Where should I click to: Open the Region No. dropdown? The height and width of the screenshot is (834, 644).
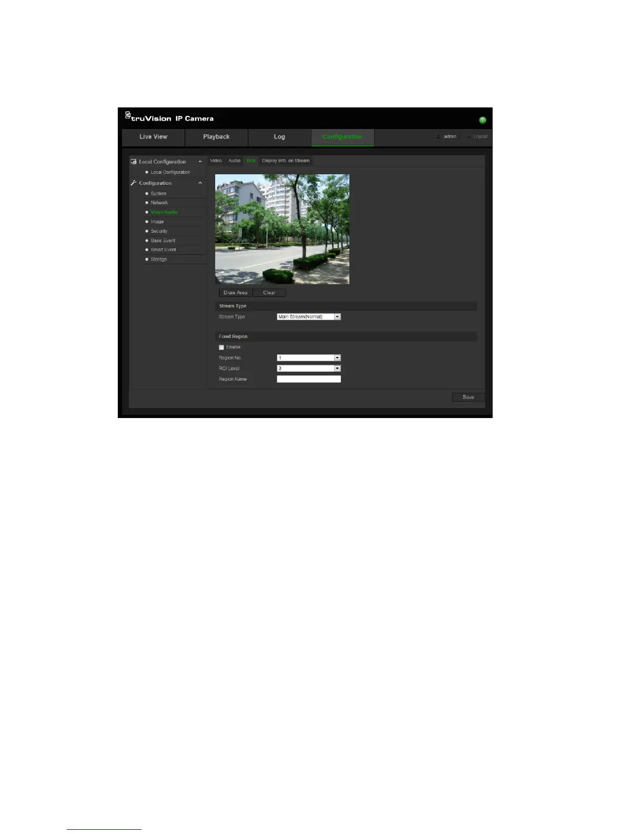pyautogui.click(x=309, y=358)
